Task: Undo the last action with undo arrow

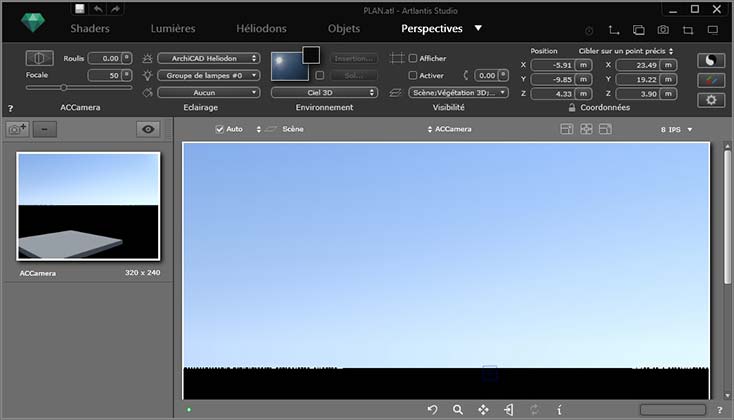Action: click(98, 9)
